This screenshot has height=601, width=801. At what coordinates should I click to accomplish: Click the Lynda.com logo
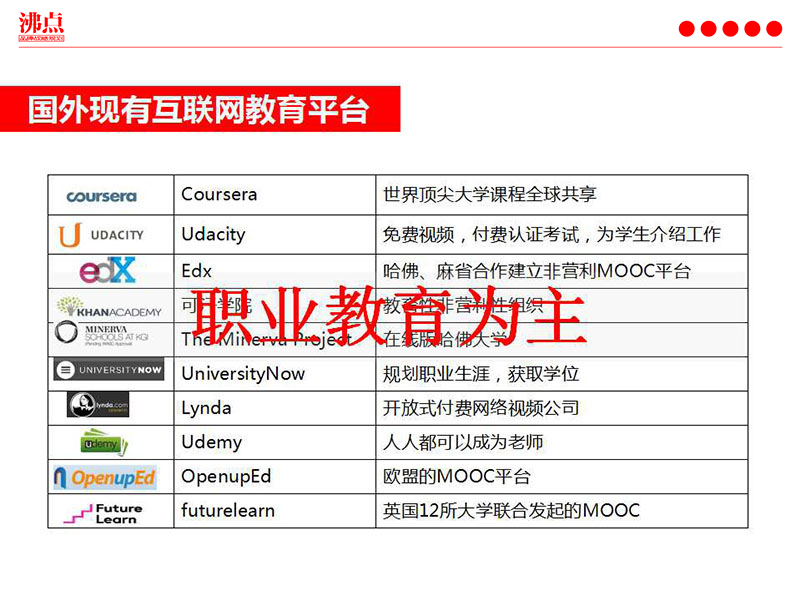pyautogui.click(x=98, y=405)
